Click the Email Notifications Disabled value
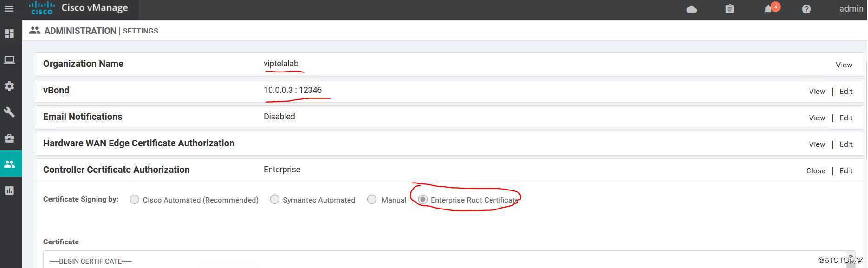 pyautogui.click(x=279, y=117)
